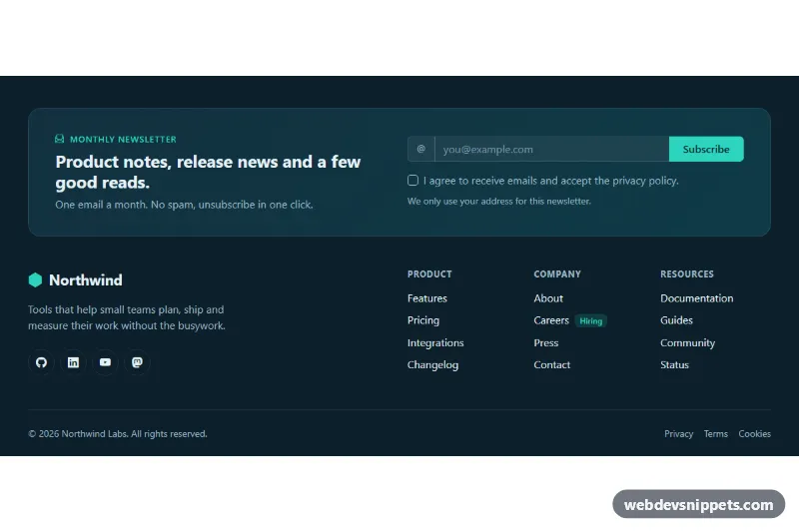
Task: Click 'We only use your address' note
Action: [x=498, y=201]
